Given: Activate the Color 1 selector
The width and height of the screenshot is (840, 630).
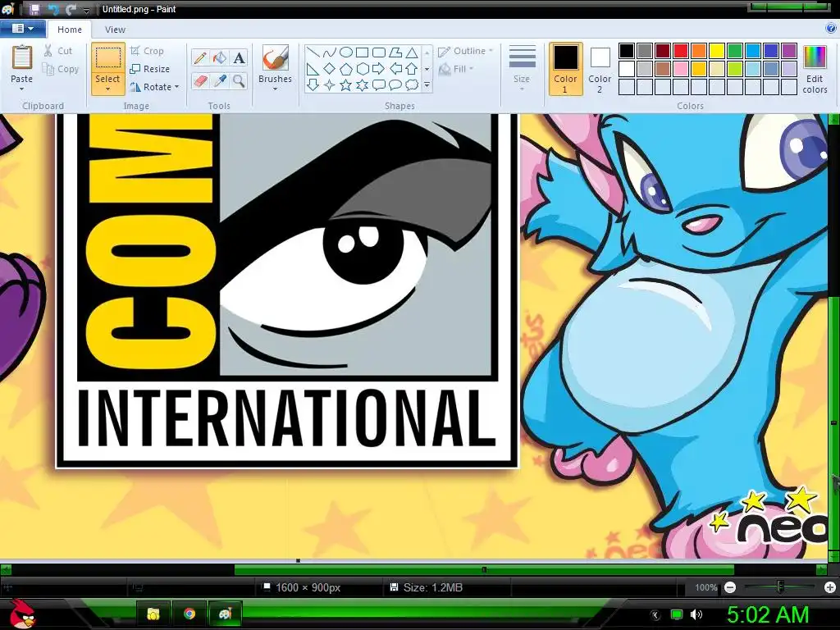Looking at the screenshot, I should [x=566, y=69].
